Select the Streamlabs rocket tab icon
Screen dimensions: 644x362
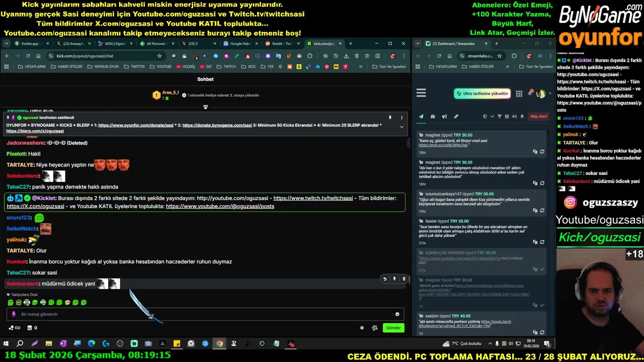[x=456, y=116]
